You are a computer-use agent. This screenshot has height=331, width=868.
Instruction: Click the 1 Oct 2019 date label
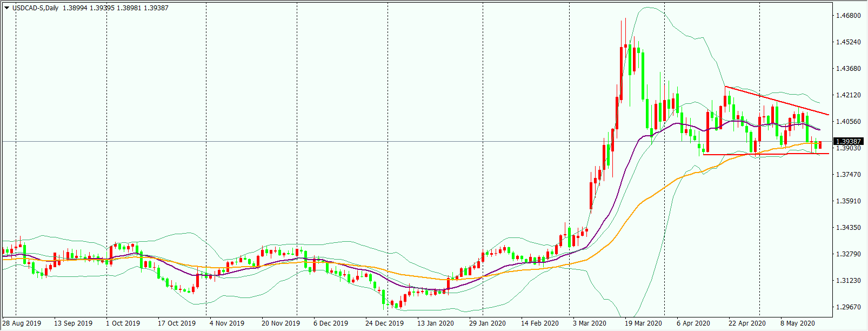[x=123, y=323]
